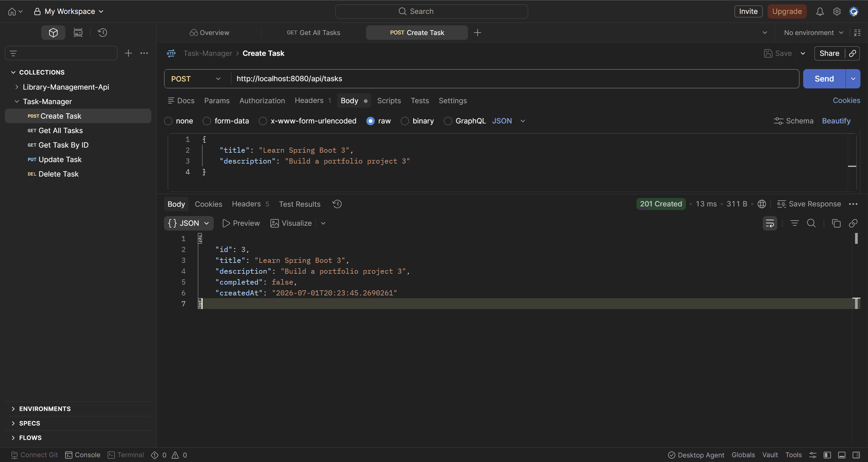The width and height of the screenshot is (868, 462).
Task: Select the form-data body option
Action: click(x=207, y=121)
